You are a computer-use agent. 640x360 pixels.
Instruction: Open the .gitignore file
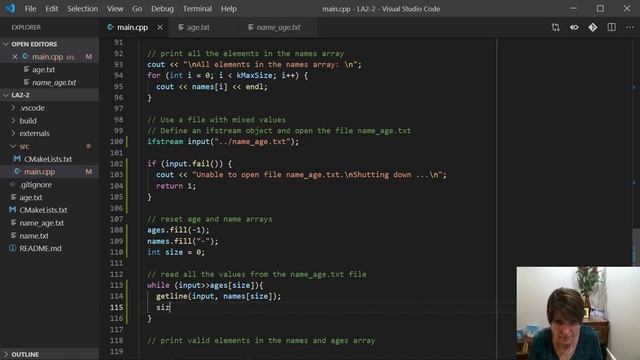pyautogui.click(x=49, y=184)
